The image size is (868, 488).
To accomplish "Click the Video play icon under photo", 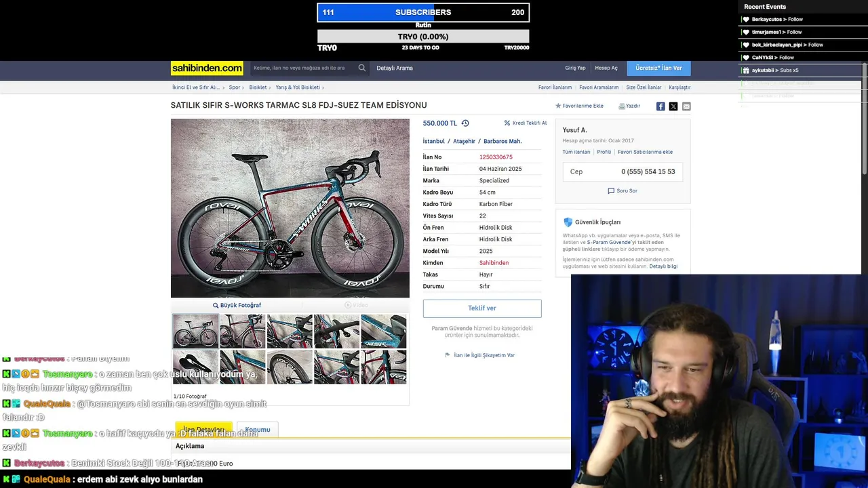I will pos(348,305).
